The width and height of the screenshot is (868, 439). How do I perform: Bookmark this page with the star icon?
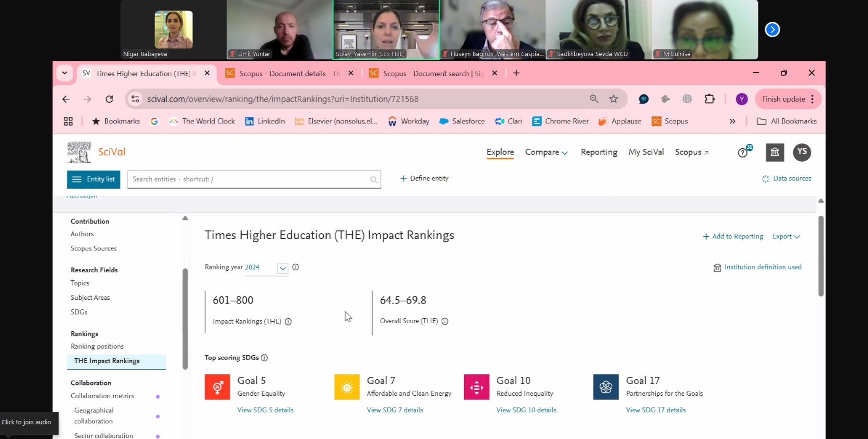[x=614, y=99]
